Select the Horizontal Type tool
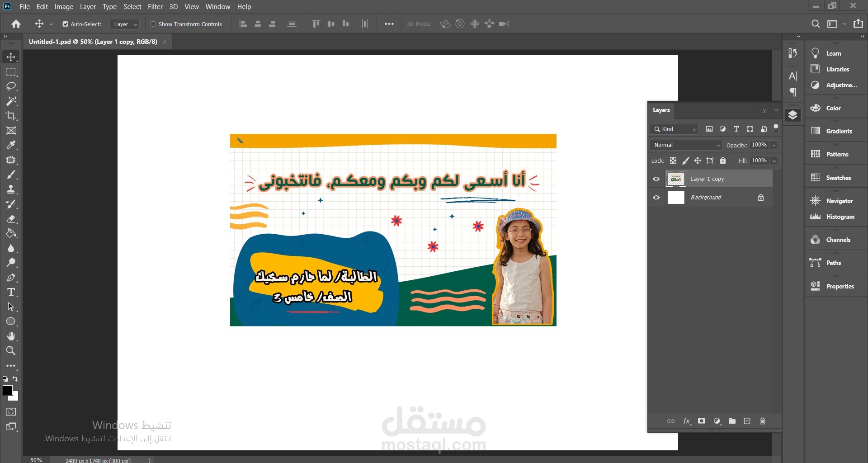Viewport: 868px width, 463px height. (11, 292)
